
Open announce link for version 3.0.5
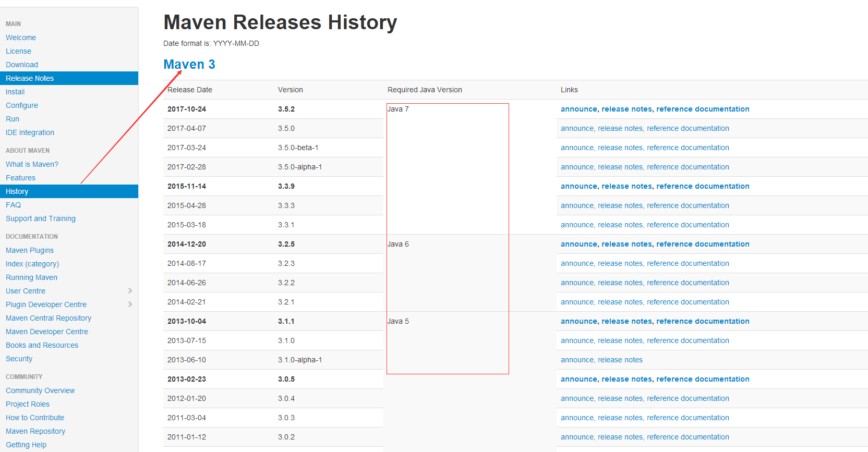[578, 379]
